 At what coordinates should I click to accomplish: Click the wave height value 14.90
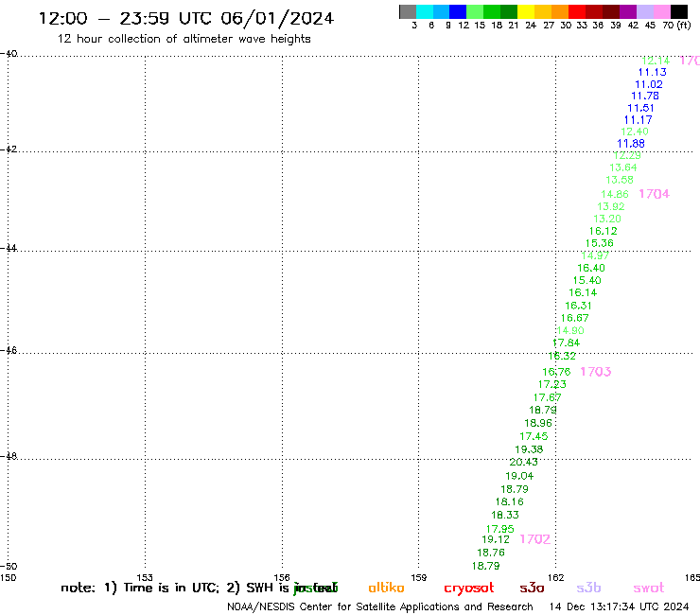coord(570,330)
